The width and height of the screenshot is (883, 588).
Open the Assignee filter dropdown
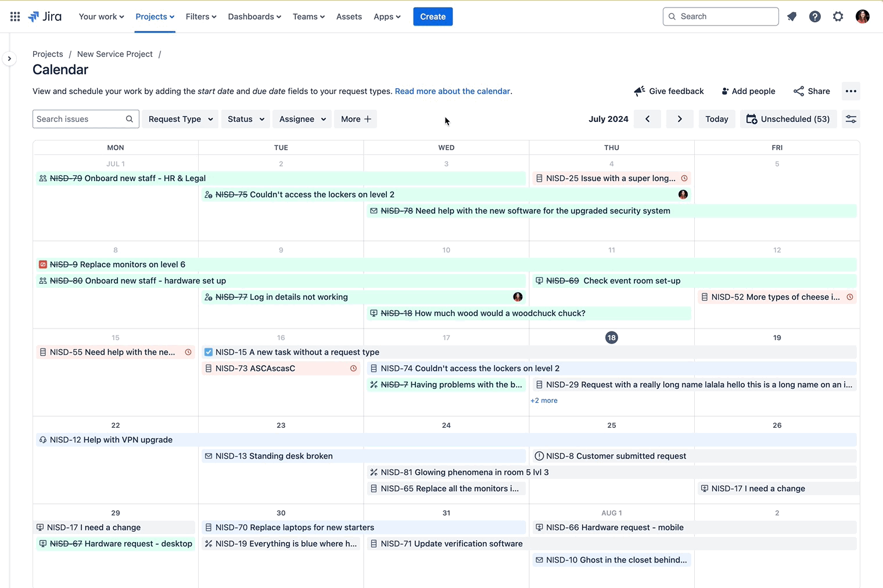point(301,119)
